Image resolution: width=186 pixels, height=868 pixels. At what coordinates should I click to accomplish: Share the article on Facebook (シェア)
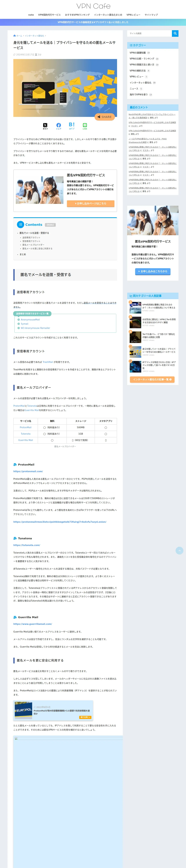point(58,126)
